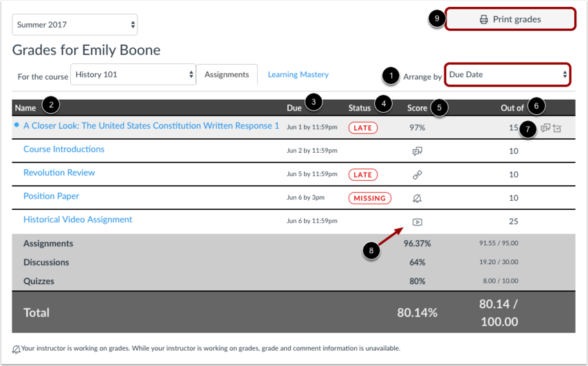Expand the Arrange by Due Date dropdown
588x366 pixels.
click(x=507, y=74)
